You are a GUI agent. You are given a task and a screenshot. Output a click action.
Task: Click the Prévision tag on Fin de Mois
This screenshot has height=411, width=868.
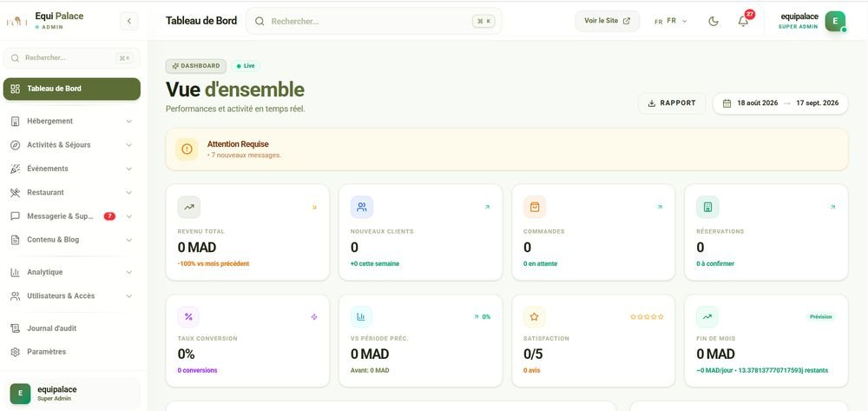click(x=820, y=317)
